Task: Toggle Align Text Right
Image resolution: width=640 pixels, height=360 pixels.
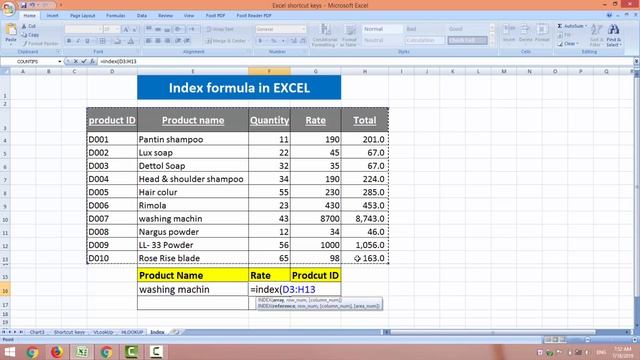Action: pyautogui.click(x=167, y=41)
